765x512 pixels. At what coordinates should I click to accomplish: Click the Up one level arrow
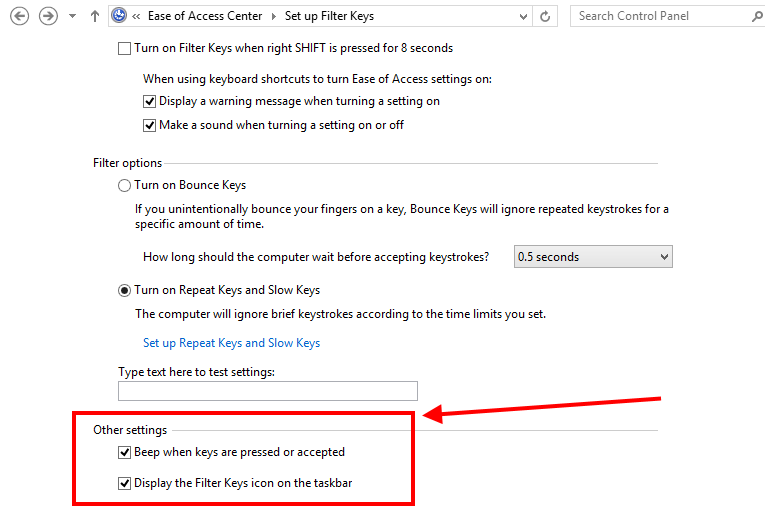[x=94, y=16]
